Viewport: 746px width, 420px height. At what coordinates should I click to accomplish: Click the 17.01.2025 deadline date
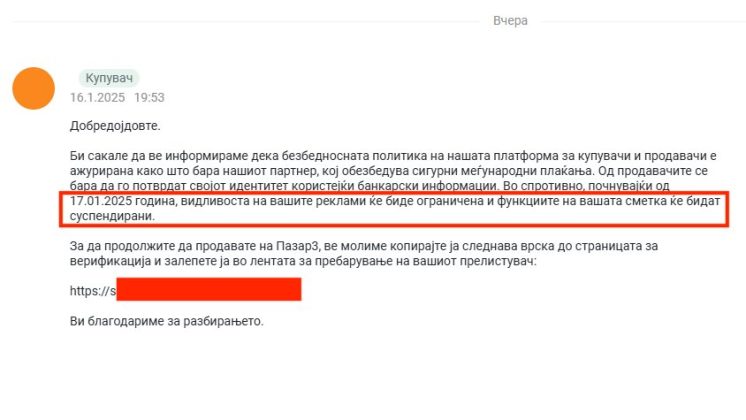[101, 202]
